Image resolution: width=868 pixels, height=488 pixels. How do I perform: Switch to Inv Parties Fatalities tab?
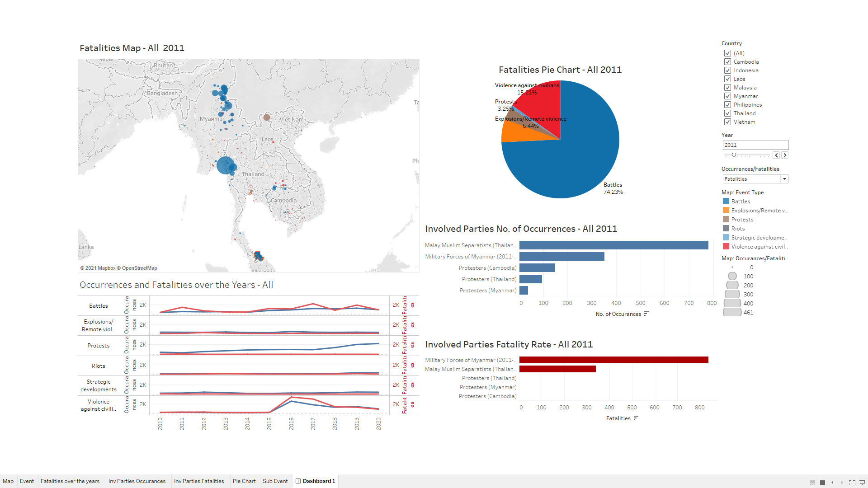click(199, 481)
